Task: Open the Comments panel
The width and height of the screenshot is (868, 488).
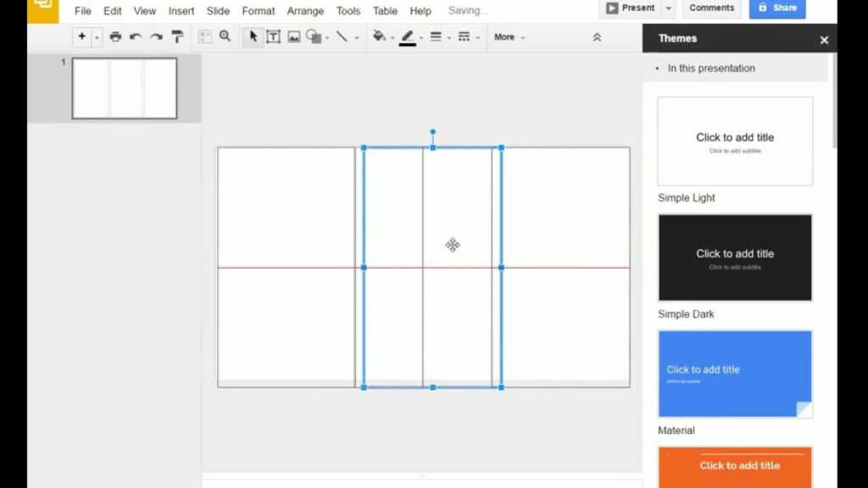Action: coord(711,8)
